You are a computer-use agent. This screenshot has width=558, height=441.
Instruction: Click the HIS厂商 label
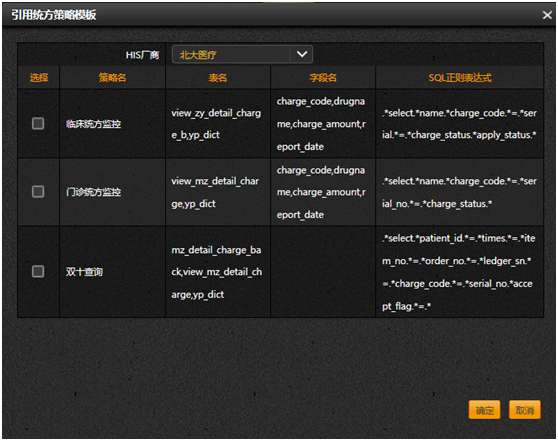pos(142,55)
